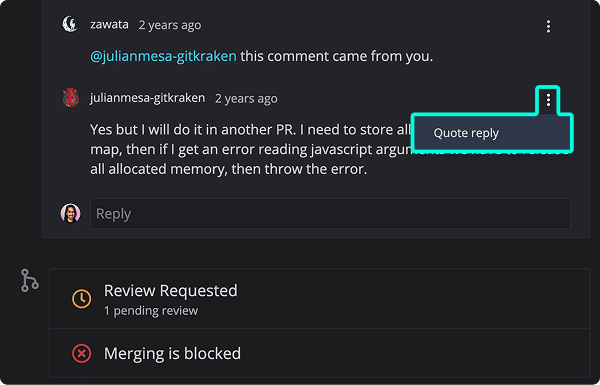Click the red X merging blocked icon

click(82, 353)
